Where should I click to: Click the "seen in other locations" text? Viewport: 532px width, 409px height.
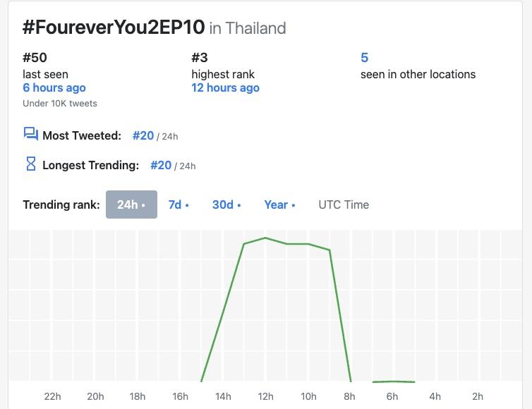418,74
